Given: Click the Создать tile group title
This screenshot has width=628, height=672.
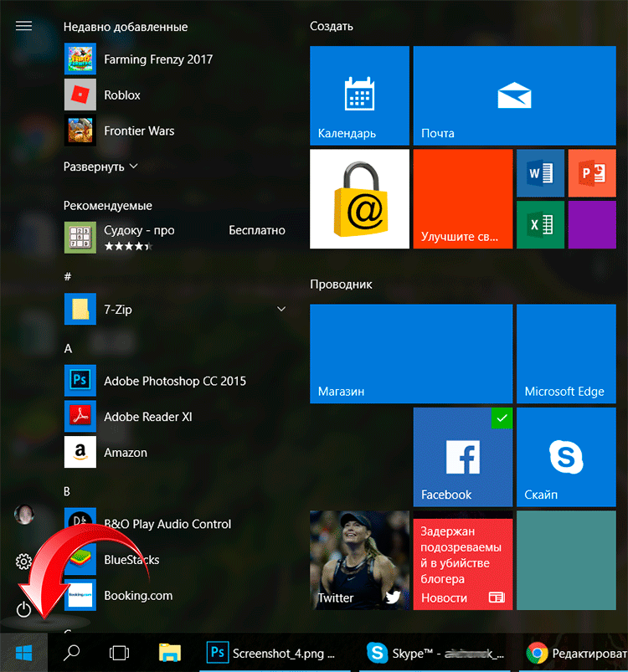Looking at the screenshot, I should (x=332, y=26).
